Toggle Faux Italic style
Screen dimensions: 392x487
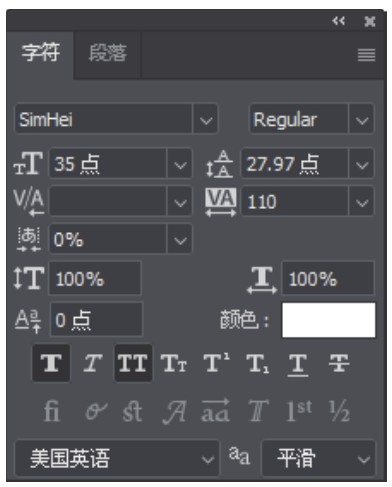point(92,363)
